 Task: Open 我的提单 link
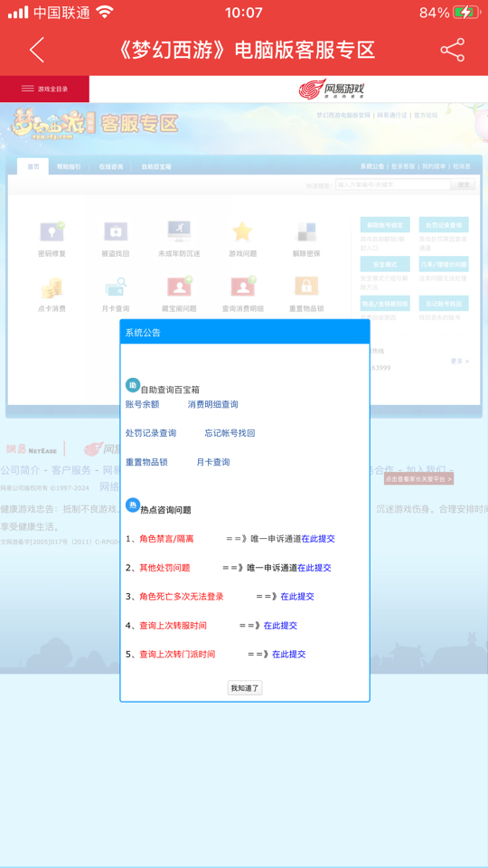pos(434,166)
